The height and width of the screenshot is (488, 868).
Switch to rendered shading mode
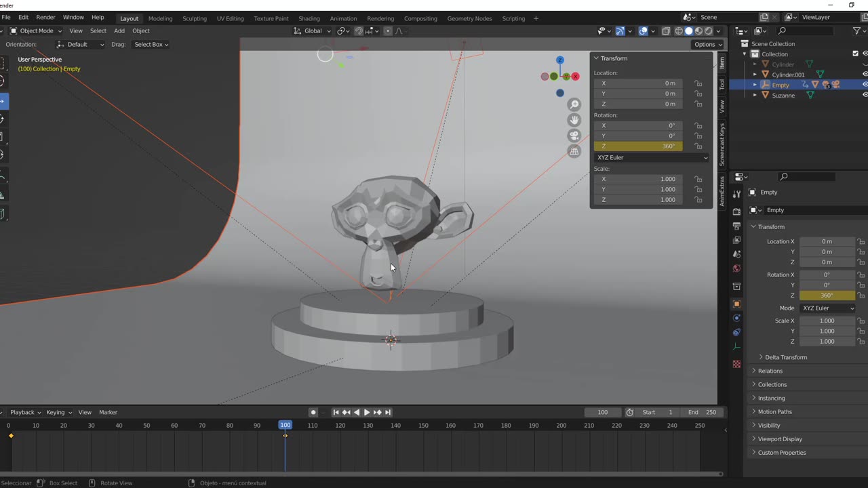[x=709, y=30]
